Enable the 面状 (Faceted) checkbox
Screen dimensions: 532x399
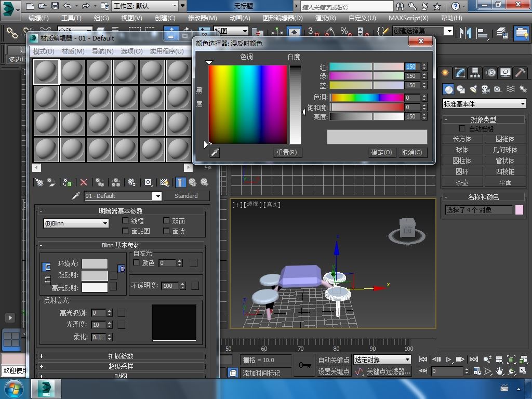tap(166, 231)
